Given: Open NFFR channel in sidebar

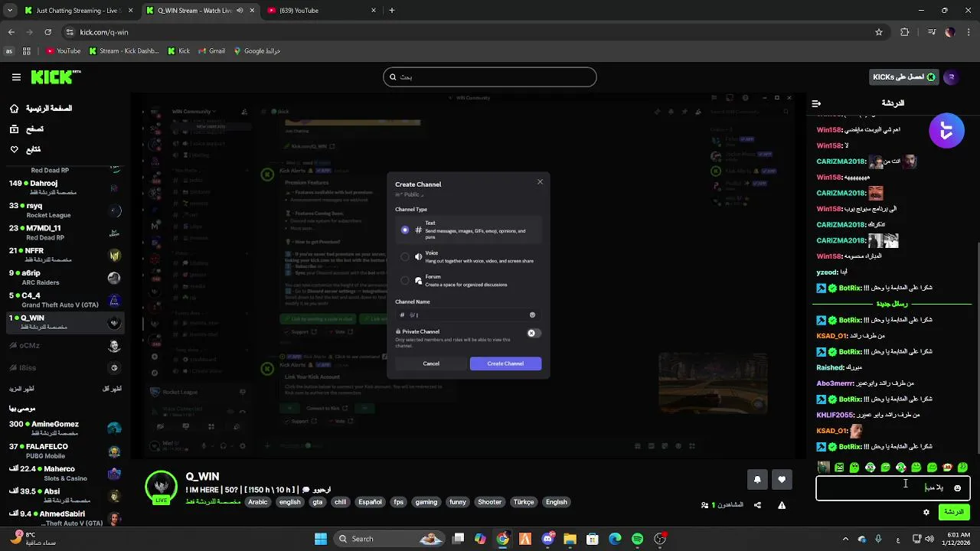Looking at the screenshot, I should tap(64, 255).
